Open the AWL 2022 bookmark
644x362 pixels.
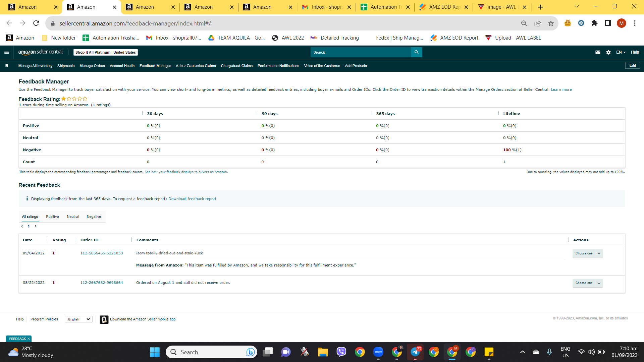click(288, 38)
